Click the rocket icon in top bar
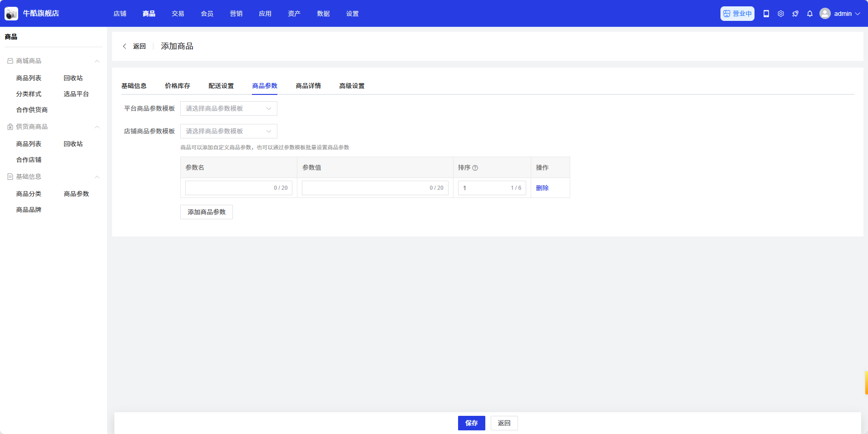 [795, 14]
